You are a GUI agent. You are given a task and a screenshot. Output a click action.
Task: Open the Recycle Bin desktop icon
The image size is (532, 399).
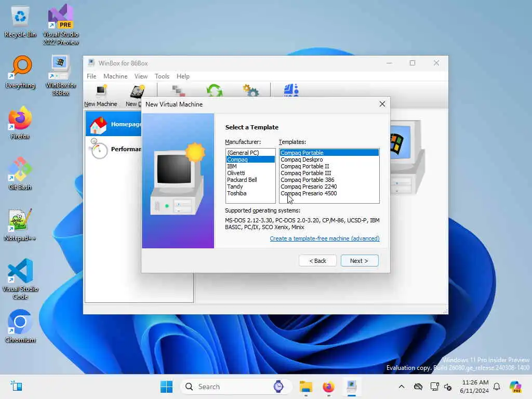pyautogui.click(x=20, y=22)
